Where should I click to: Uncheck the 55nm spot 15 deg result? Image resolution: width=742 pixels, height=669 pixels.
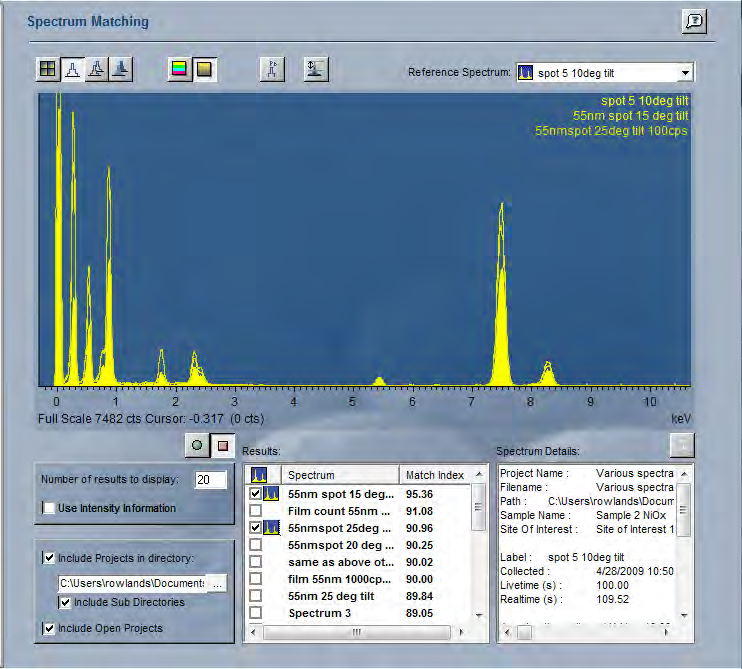pyautogui.click(x=256, y=494)
